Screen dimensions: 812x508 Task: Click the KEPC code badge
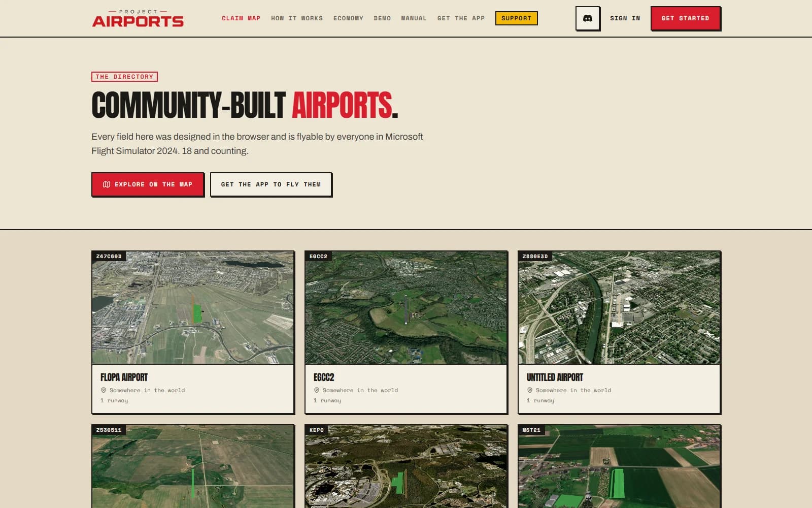(x=317, y=430)
